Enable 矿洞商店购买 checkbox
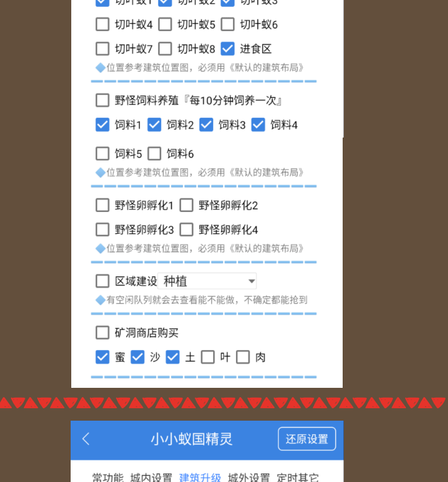448x482 pixels. (x=102, y=333)
